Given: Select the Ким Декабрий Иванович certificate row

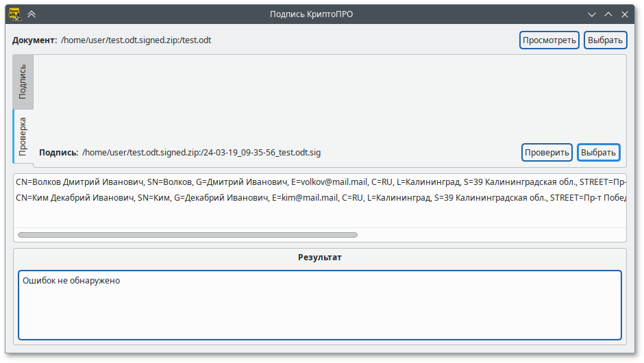Looking at the screenshot, I should click(x=274, y=198).
